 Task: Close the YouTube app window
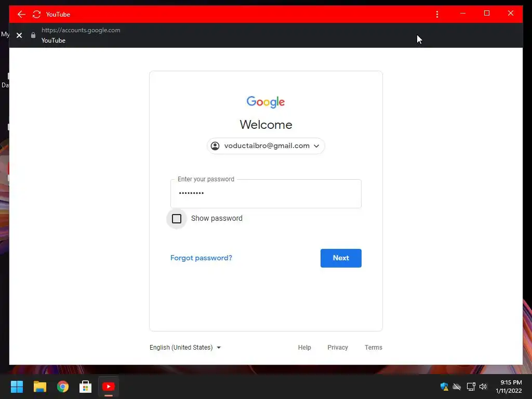point(511,13)
